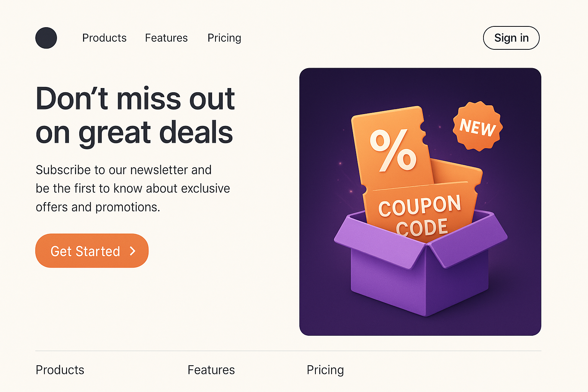Screen dimensions: 588x392
Task: Select the COUPON CODE ticket text
Action: [420, 215]
